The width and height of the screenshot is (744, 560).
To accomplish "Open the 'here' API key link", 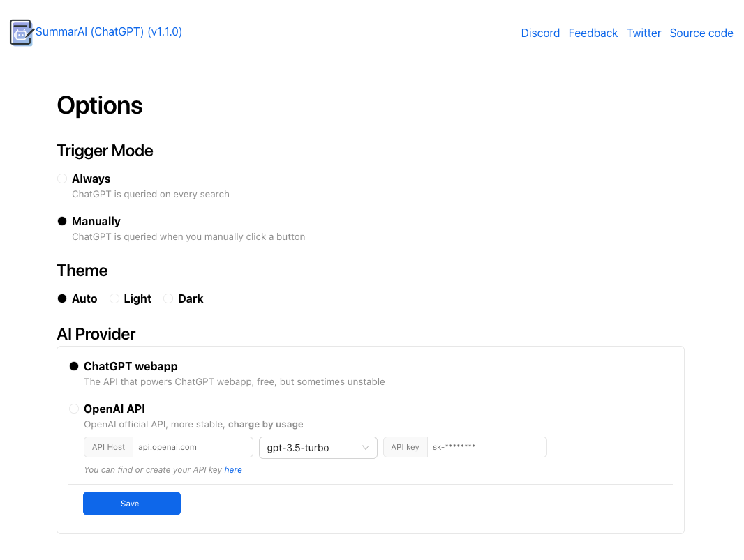I will tap(233, 470).
